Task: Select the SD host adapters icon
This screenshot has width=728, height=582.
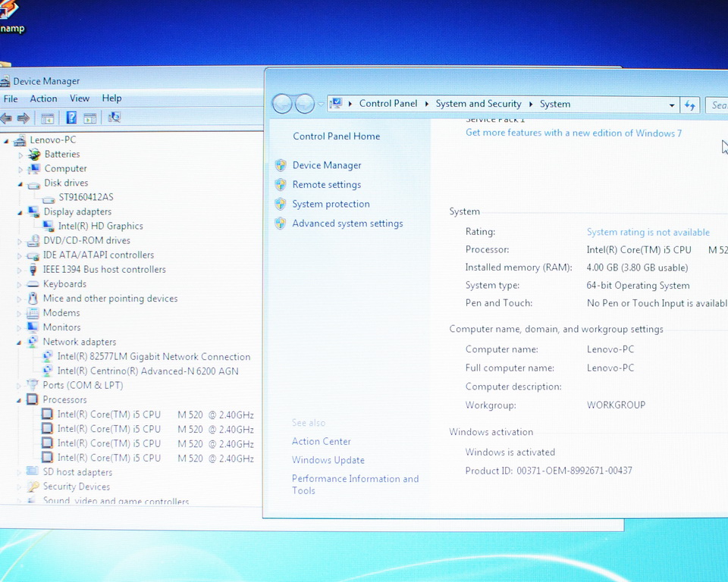Action: [32, 471]
